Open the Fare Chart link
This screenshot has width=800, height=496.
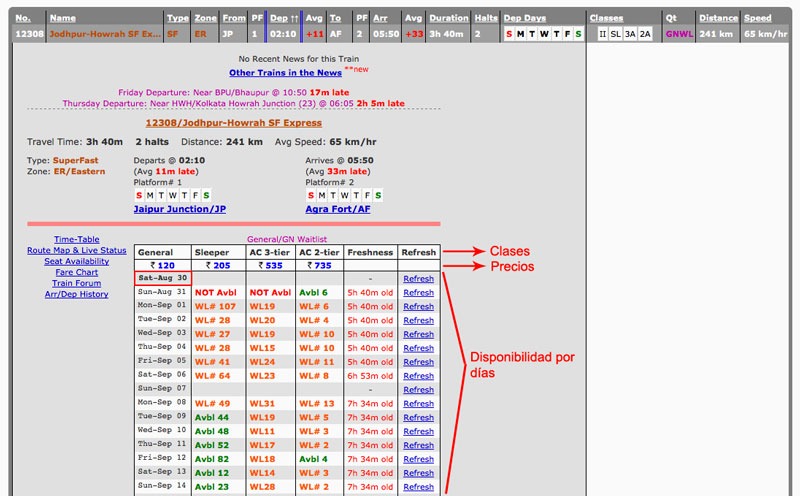[77, 272]
